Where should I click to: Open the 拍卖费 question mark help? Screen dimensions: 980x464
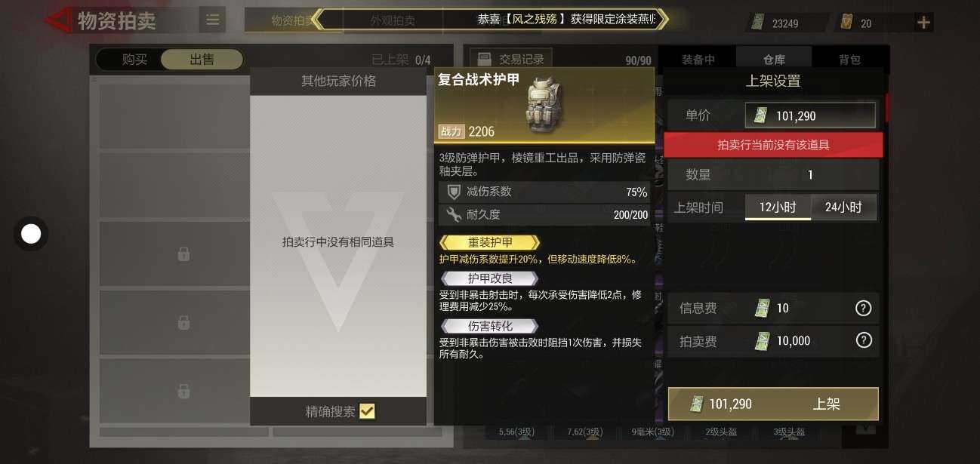[x=864, y=341]
